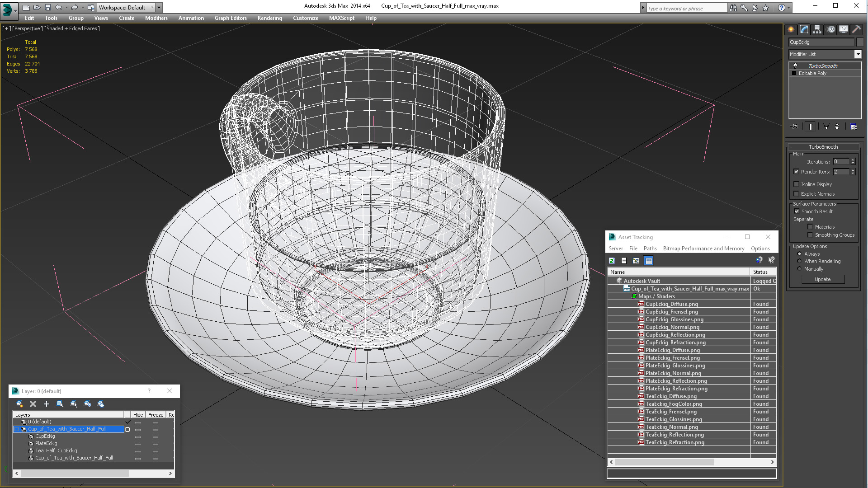
Task: Click the New Scene icon in quick access toolbar
Action: pyautogui.click(x=26, y=7)
